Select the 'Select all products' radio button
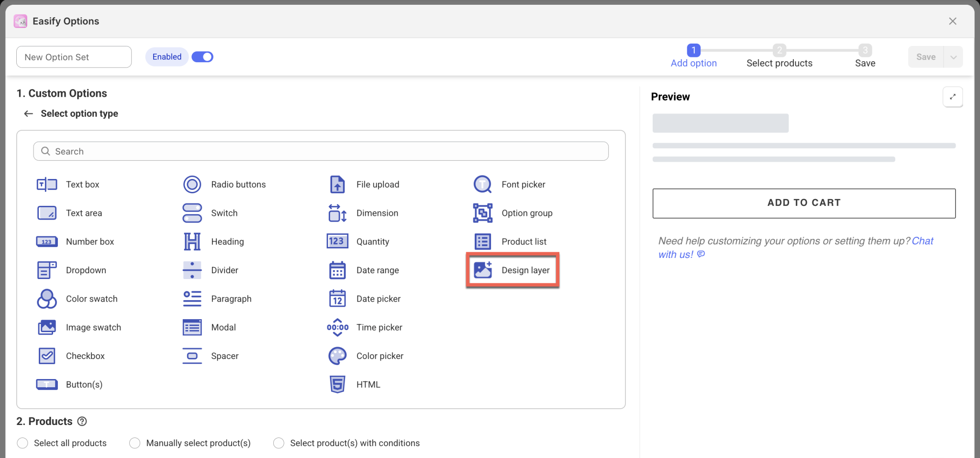 pos(22,443)
